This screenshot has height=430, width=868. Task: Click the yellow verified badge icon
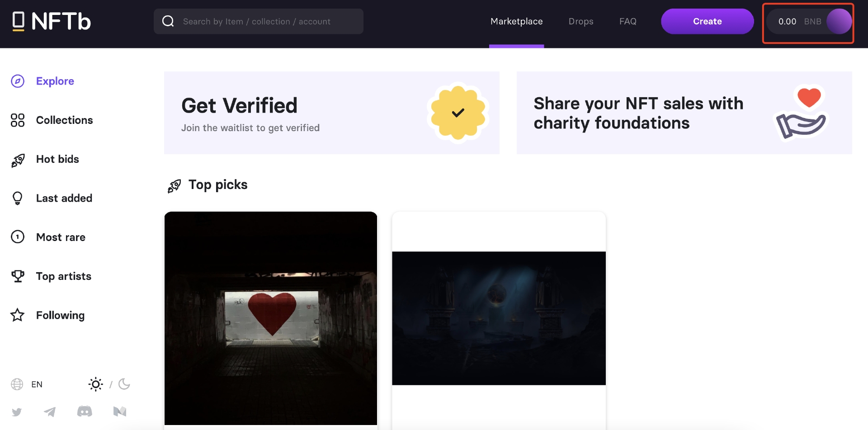coord(458,113)
